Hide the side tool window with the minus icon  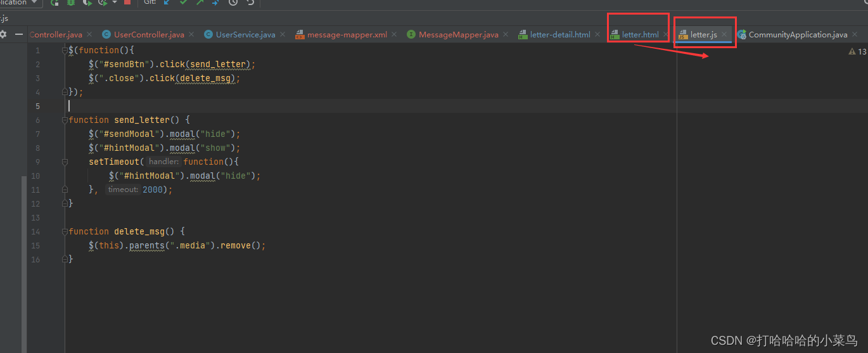click(x=19, y=34)
